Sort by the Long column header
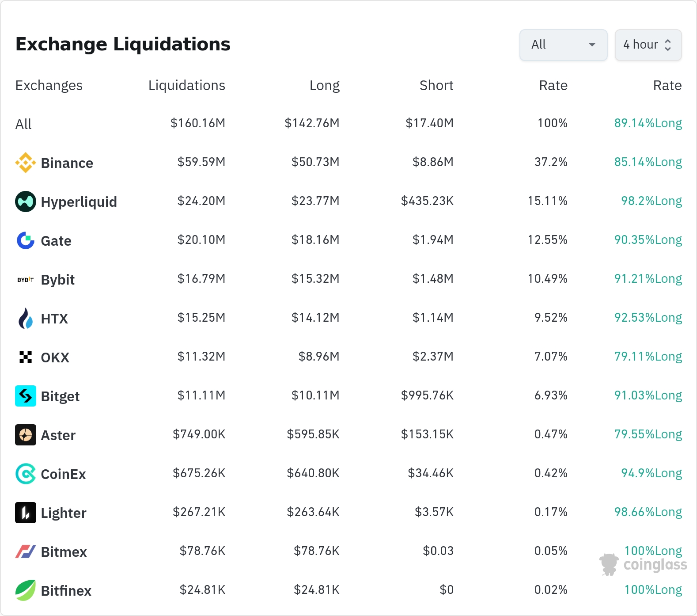The image size is (697, 616). pos(325,85)
